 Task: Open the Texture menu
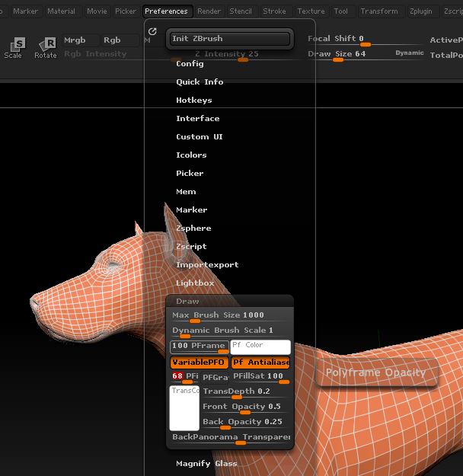[x=311, y=11]
